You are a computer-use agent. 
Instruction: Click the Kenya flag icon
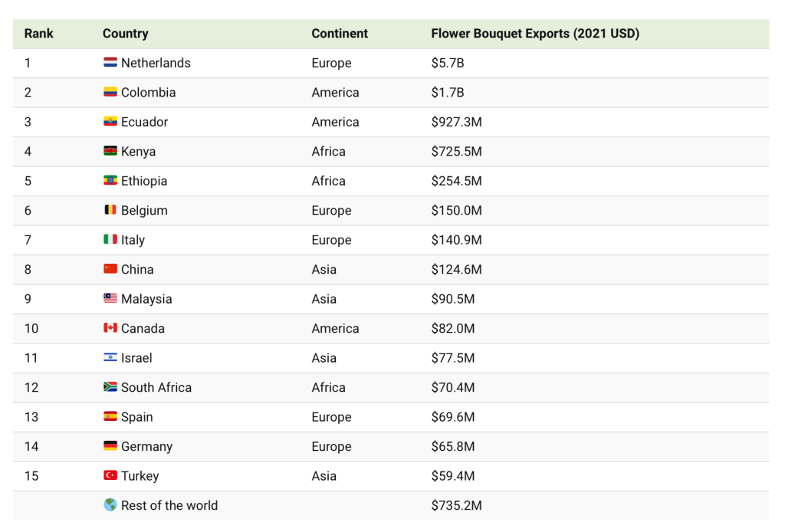tap(110, 151)
